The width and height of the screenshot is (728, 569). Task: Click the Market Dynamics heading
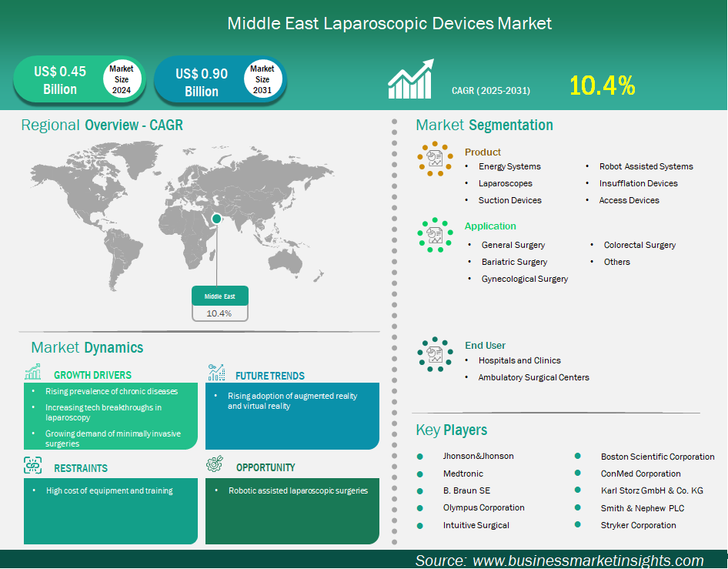[87, 347]
